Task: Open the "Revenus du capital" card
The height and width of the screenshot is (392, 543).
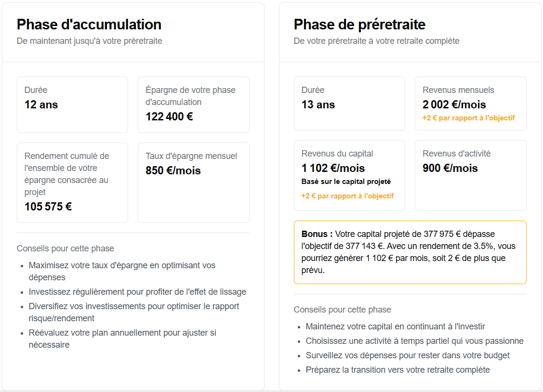Action: point(349,175)
